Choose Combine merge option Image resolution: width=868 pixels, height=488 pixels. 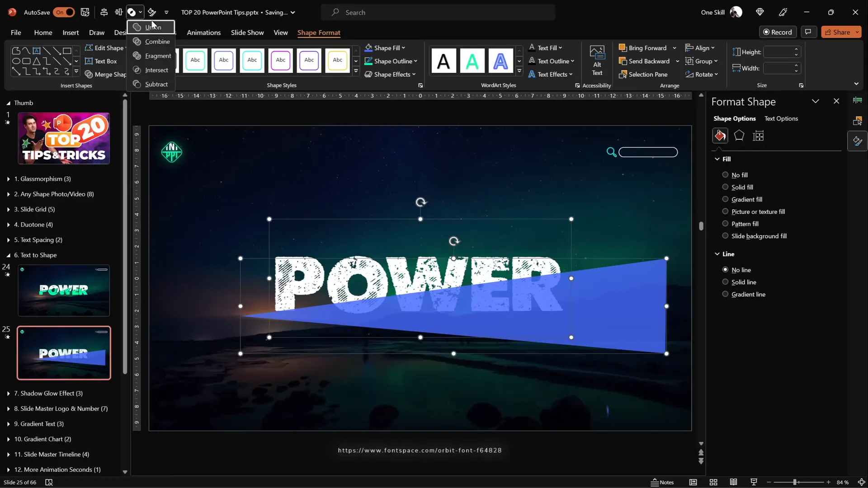pos(151,42)
